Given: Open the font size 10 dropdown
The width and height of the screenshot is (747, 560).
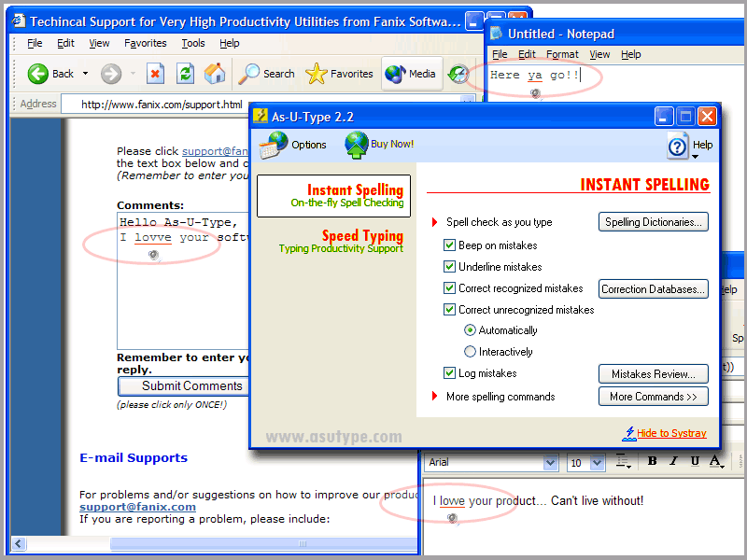Looking at the screenshot, I should coord(597,462).
